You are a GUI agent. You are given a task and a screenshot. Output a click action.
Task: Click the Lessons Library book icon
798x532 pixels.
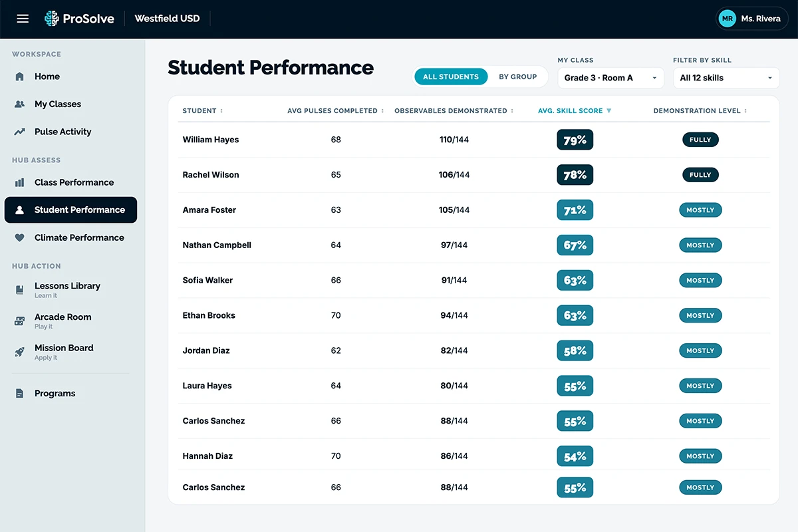pyautogui.click(x=20, y=290)
